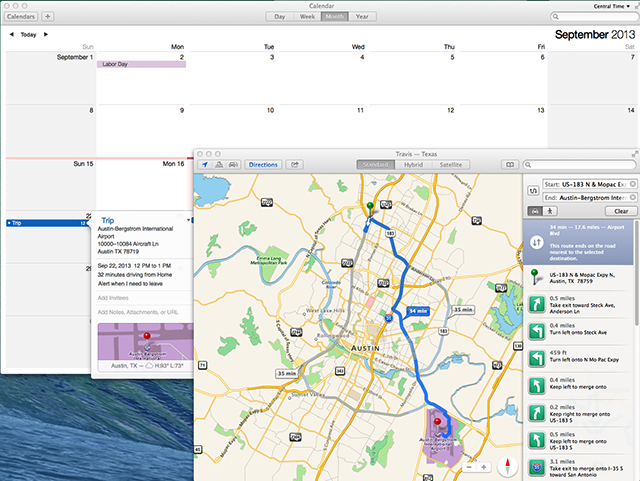Click the Maps search field
The image size is (640, 481).
580,165
